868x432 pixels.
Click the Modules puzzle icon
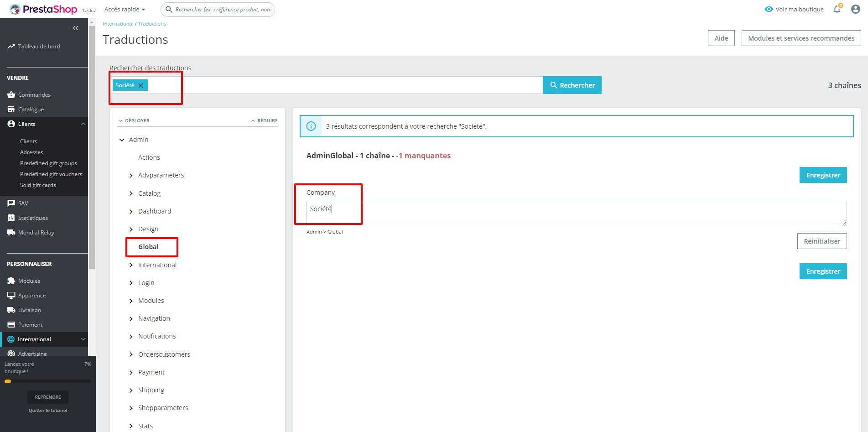pos(11,281)
